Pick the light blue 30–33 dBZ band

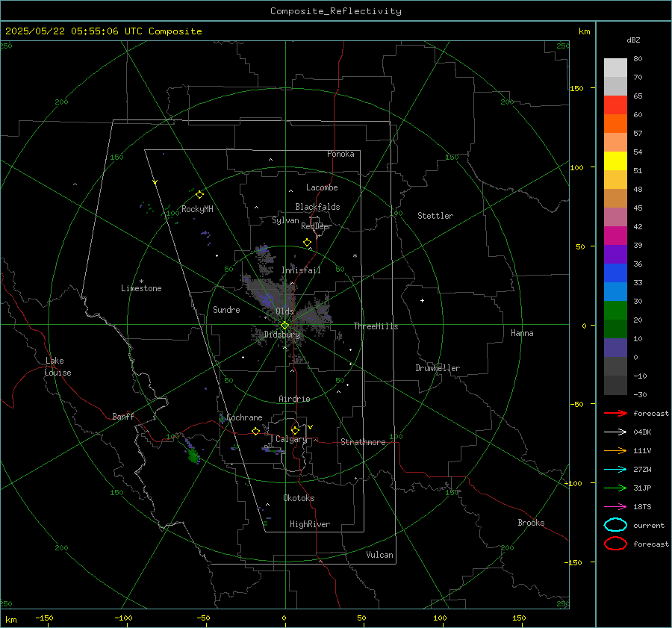tap(615, 291)
